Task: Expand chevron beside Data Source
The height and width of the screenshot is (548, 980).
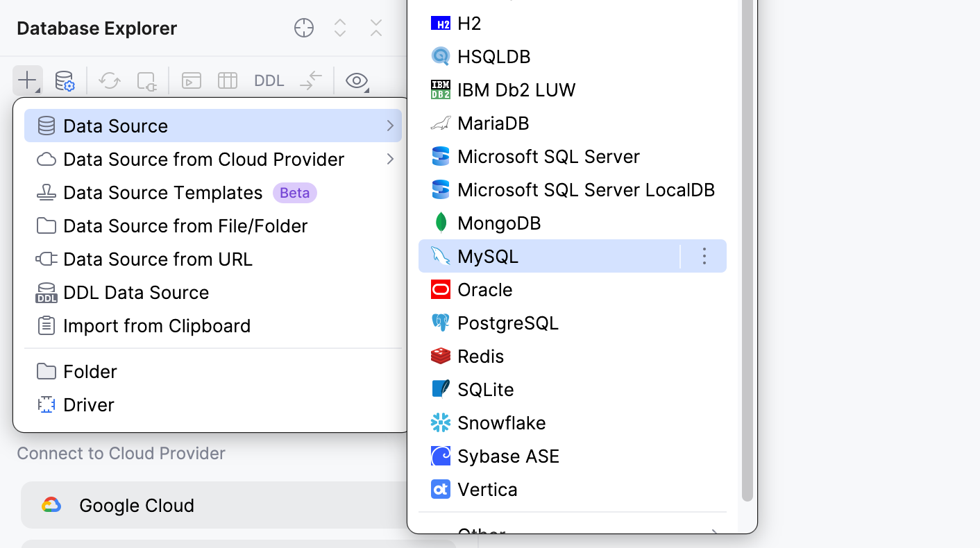Action: [x=390, y=126]
